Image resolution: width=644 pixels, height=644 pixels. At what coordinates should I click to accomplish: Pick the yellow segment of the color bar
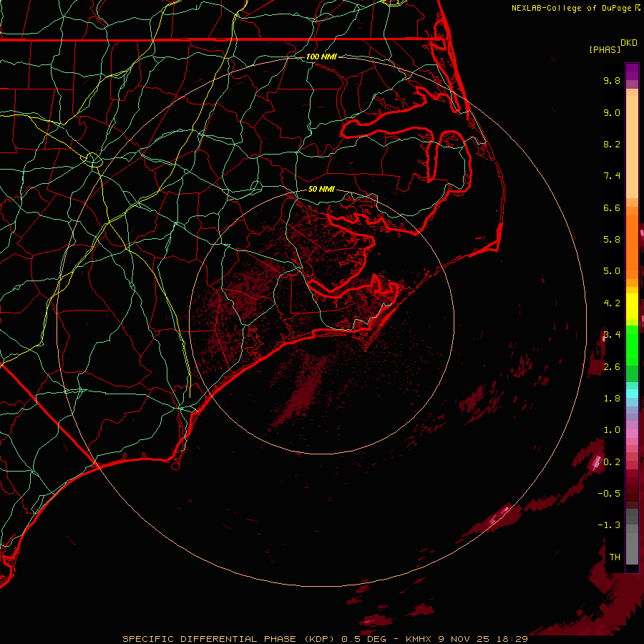pos(632,306)
